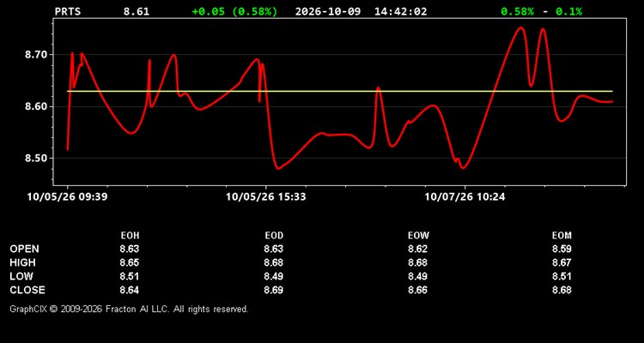Click the EOH column header
Image resolution: width=644 pixels, height=343 pixels.
coord(130,236)
